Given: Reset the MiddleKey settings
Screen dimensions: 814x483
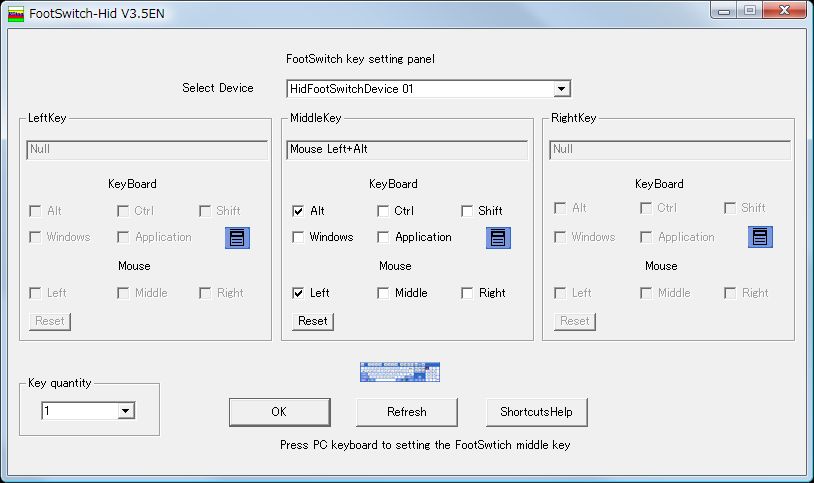Looking at the screenshot, I should (313, 321).
